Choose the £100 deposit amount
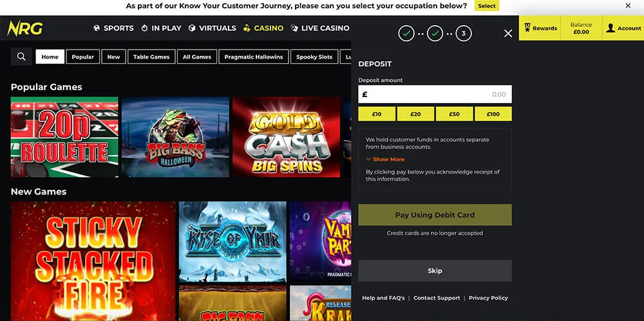 (x=493, y=114)
